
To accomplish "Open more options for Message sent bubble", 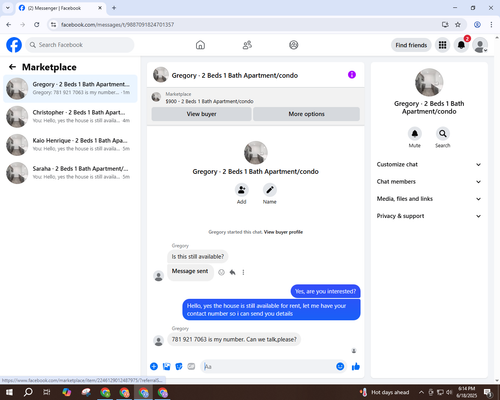I will click(243, 272).
